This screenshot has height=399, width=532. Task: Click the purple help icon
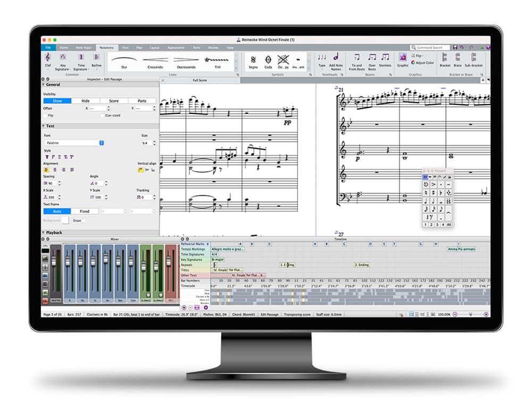488,47
